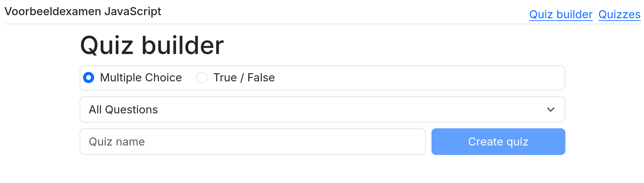Open the All Questions dropdown
Screen dimensions: 644x183
coord(322,109)
